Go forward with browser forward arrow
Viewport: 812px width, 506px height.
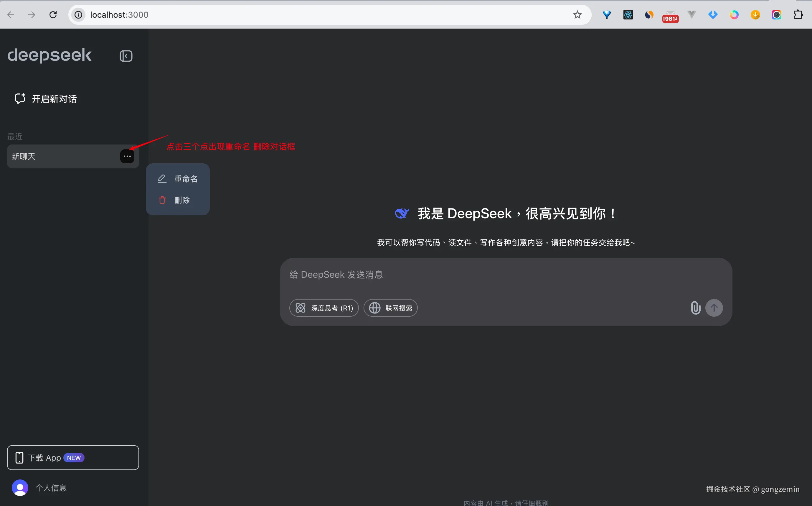[x=32, y=15]
